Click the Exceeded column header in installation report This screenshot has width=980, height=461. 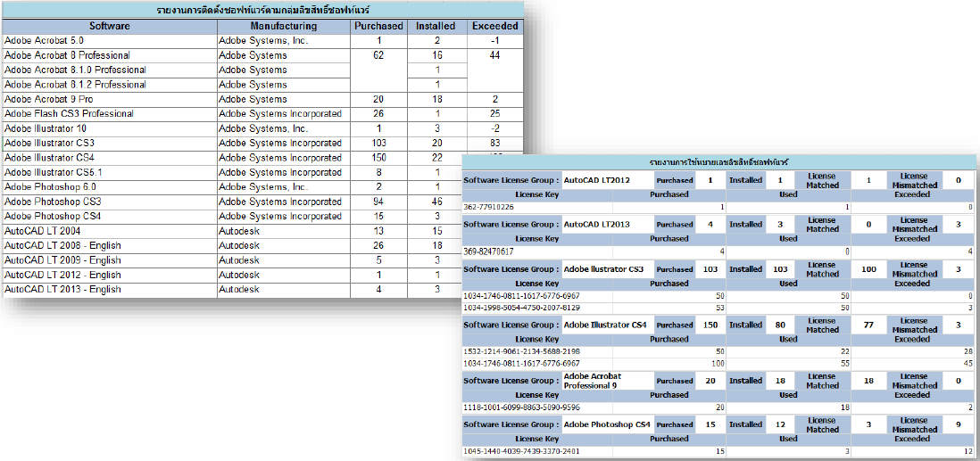click(x=495, y=26)
